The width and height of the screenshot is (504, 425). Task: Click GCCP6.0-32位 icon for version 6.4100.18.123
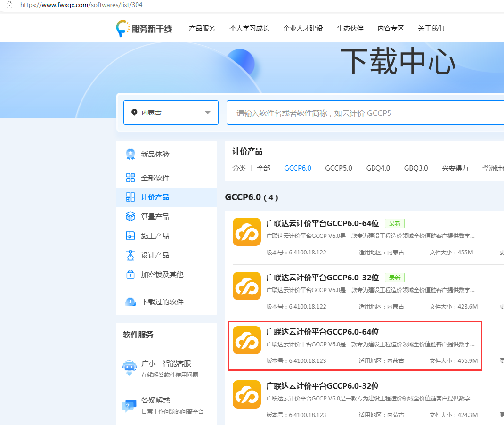point(246,394)
